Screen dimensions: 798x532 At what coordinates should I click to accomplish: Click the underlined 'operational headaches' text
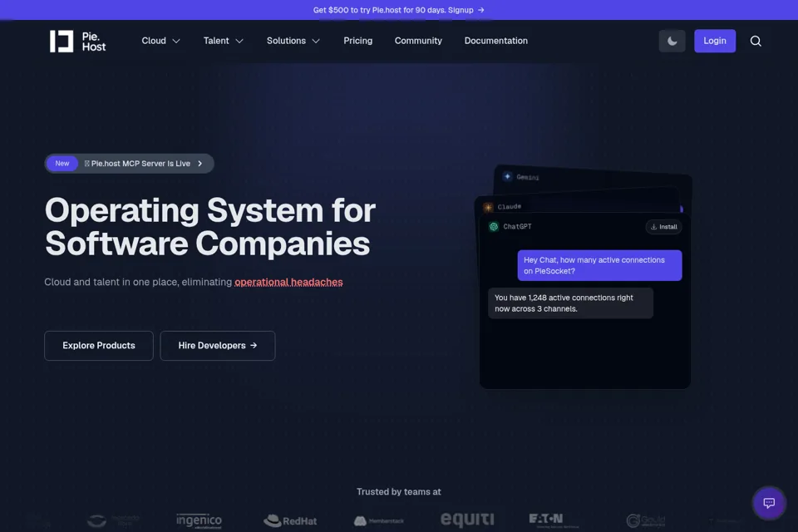pos(288,282)
